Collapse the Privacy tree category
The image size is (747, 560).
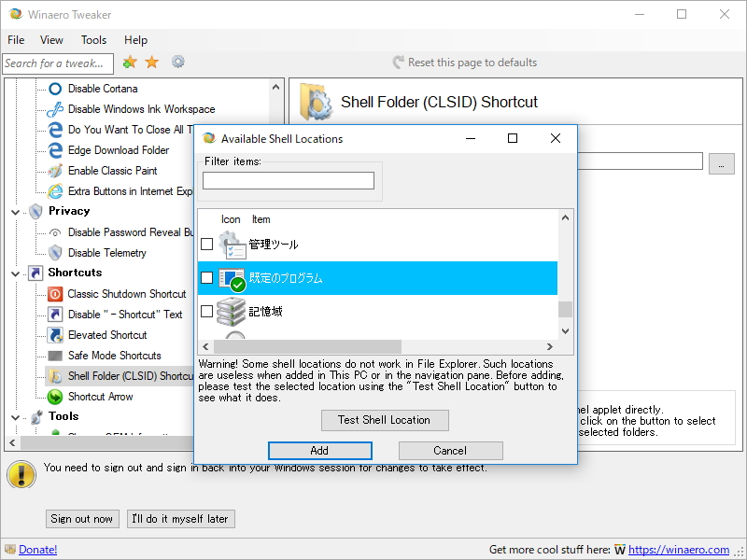click(15, 212)
